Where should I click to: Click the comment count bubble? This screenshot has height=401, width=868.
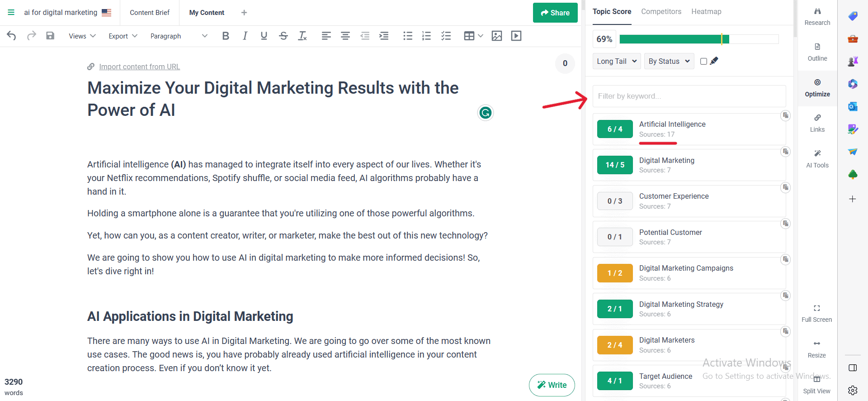[565, 63]
